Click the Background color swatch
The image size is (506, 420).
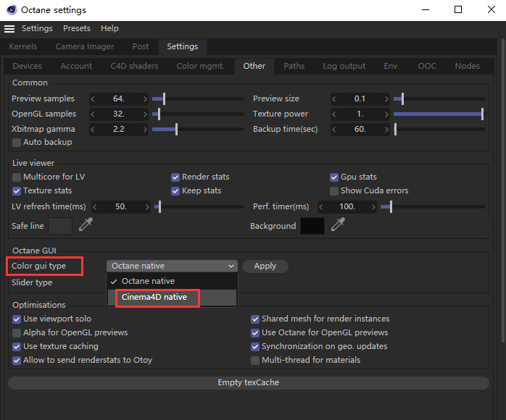click(x=312, y=226)
